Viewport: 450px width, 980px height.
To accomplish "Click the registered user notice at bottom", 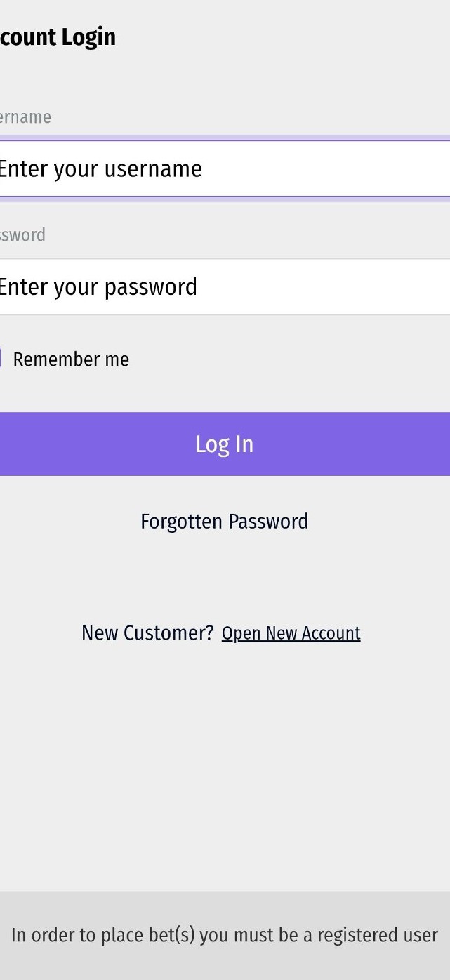I will coord(225,935).
